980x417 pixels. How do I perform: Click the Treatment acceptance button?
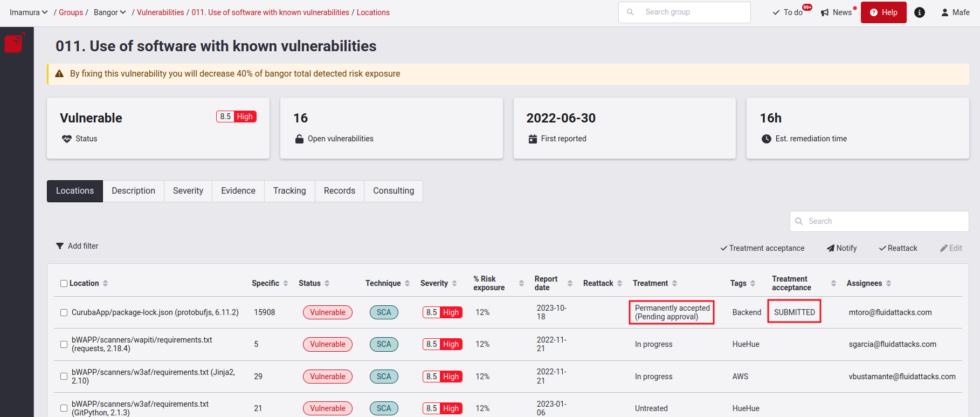tap(762, 248)
